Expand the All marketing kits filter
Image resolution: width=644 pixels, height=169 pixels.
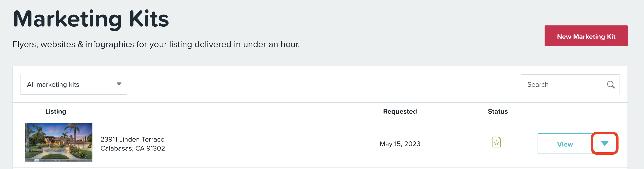pos(74,84)
